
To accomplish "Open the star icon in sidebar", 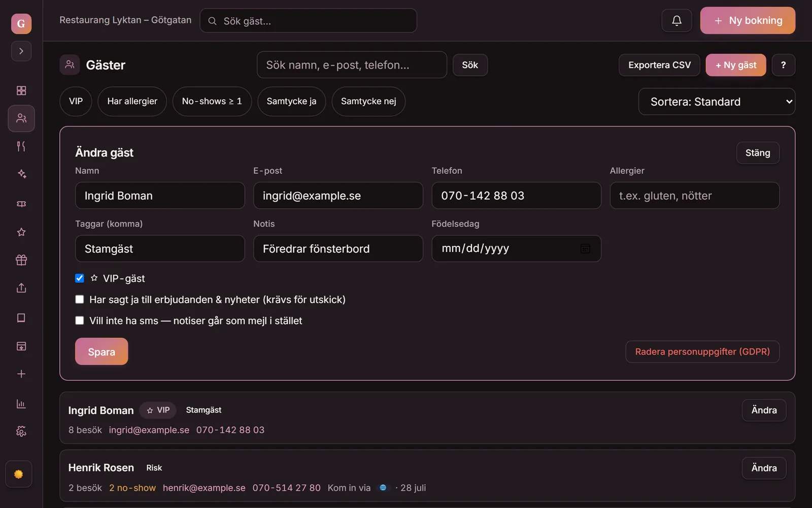I will click(x=21, y=232).
